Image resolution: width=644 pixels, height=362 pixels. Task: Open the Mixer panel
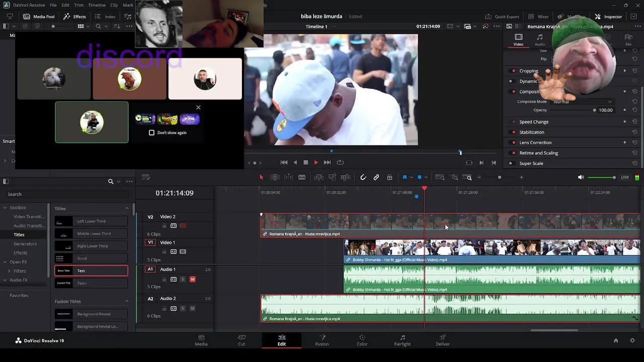(x=538, y=17)
